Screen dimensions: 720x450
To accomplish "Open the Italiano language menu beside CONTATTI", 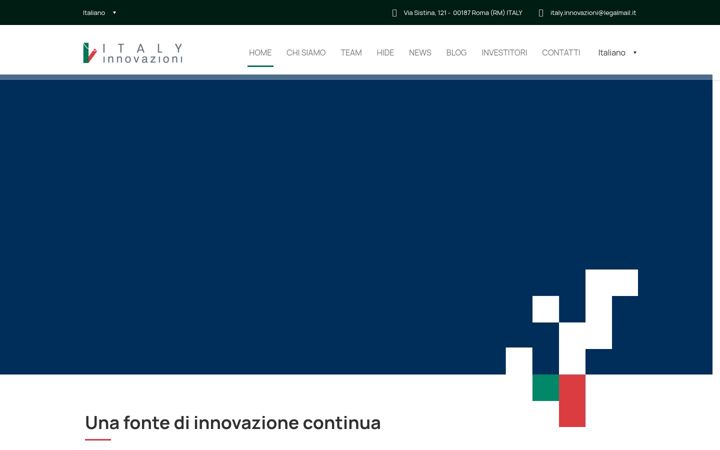I will (x=617, y=53).
